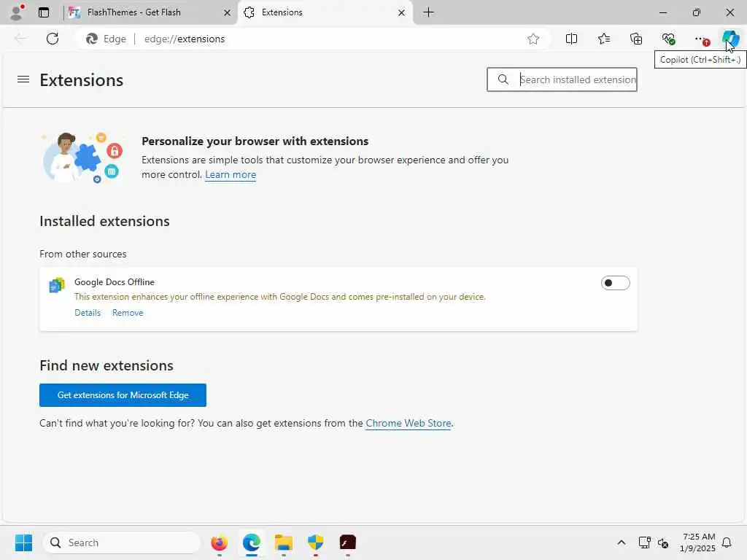This screenshot has width=747, height=560.
Task: Click Get extensions for Microsoft Edge
Action: click(123, 395)
